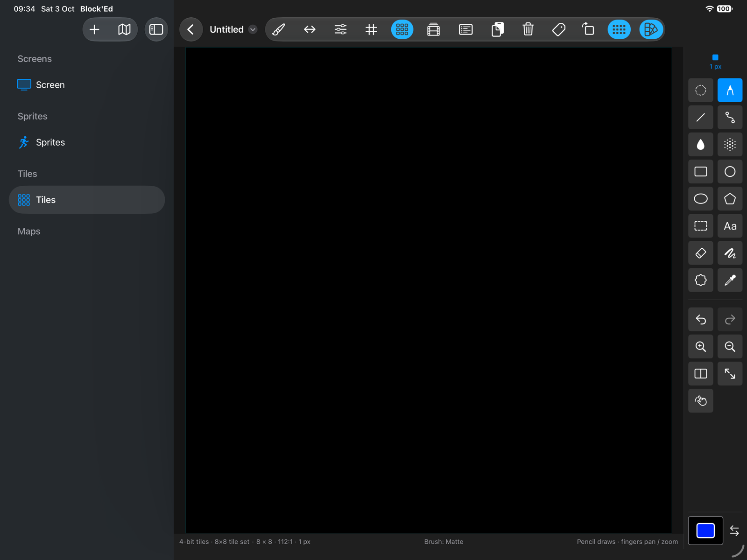
Task: Open the brush options in toolbar
Action: click(279, 29)
